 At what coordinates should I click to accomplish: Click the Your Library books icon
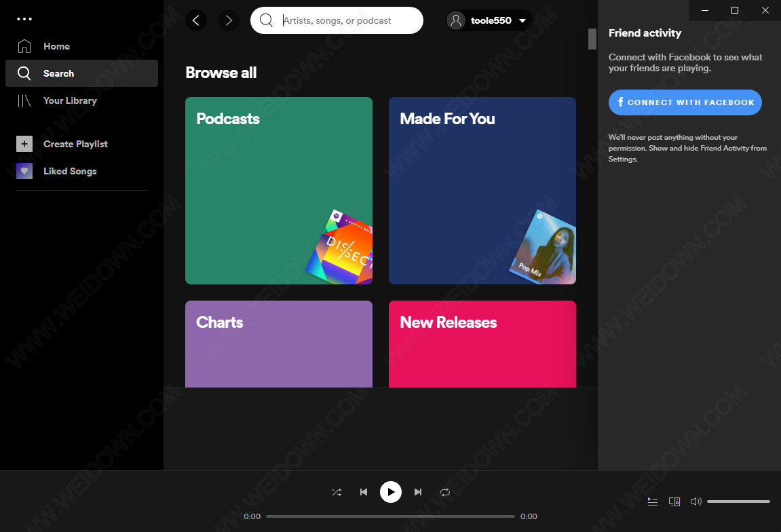coord(24,100)
